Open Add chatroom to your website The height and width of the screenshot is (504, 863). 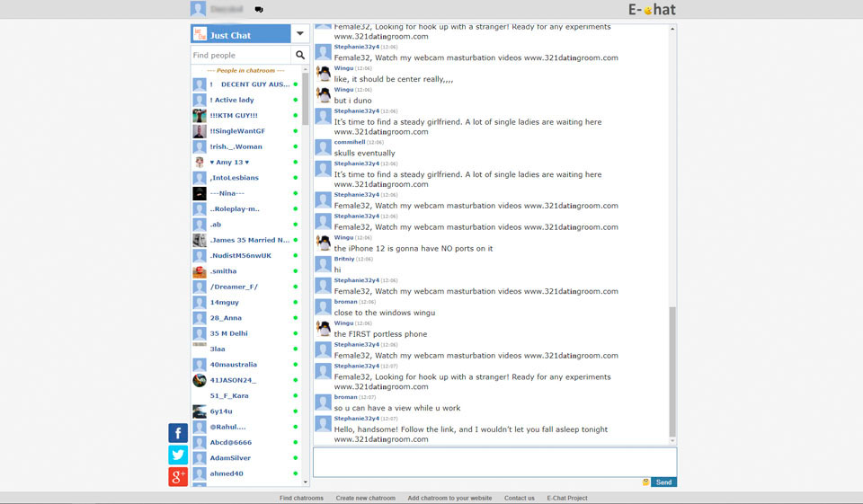point(449,498)
